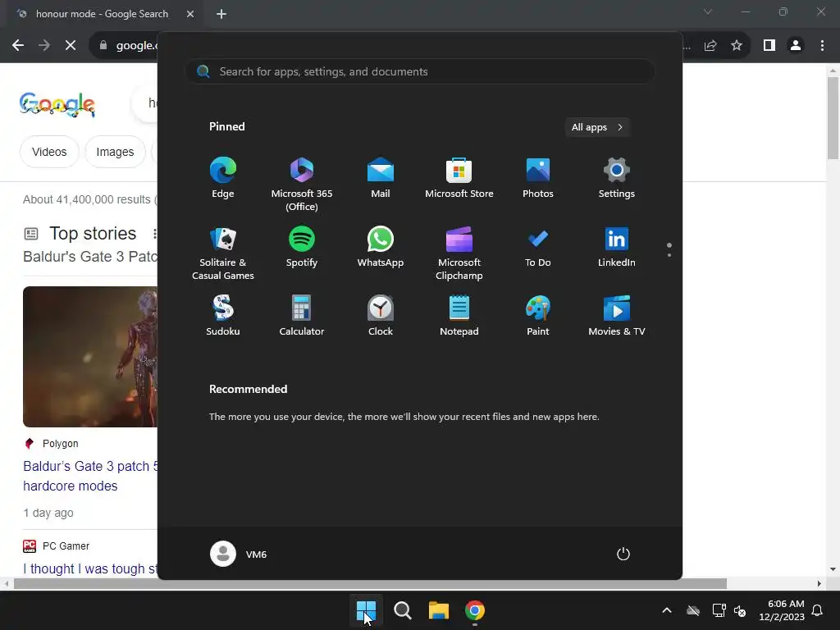
Task: Open Microsoft Store
Action: 459,178
